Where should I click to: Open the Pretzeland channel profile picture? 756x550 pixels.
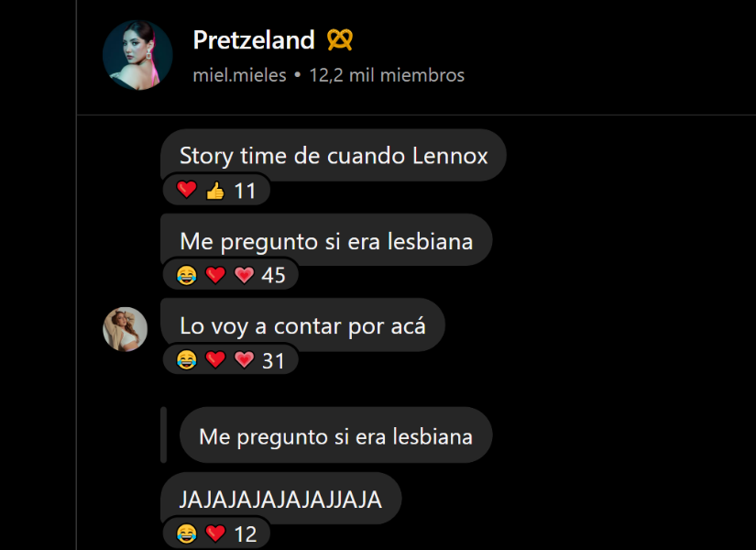(x=137, y=55)
